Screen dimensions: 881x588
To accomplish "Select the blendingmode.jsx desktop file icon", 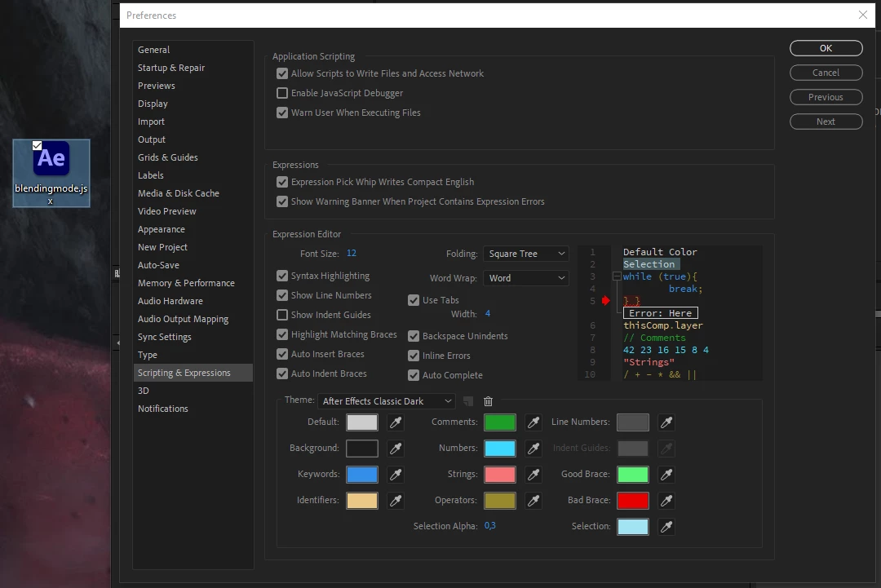I will pos(51,173).
